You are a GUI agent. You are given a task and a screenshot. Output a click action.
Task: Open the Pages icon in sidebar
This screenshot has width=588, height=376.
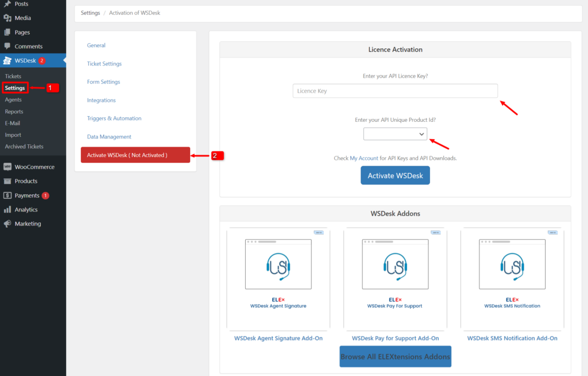tap(7, 32)
